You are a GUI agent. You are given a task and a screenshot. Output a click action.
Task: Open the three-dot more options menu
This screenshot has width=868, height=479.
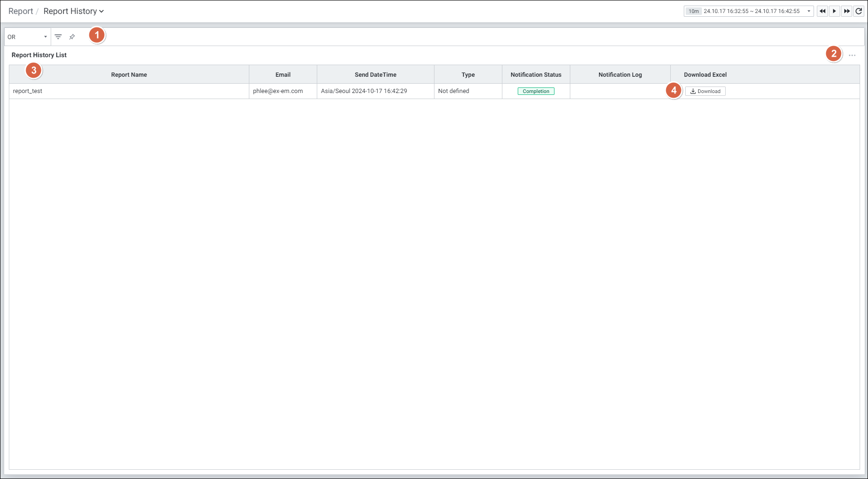pos(852,55)
